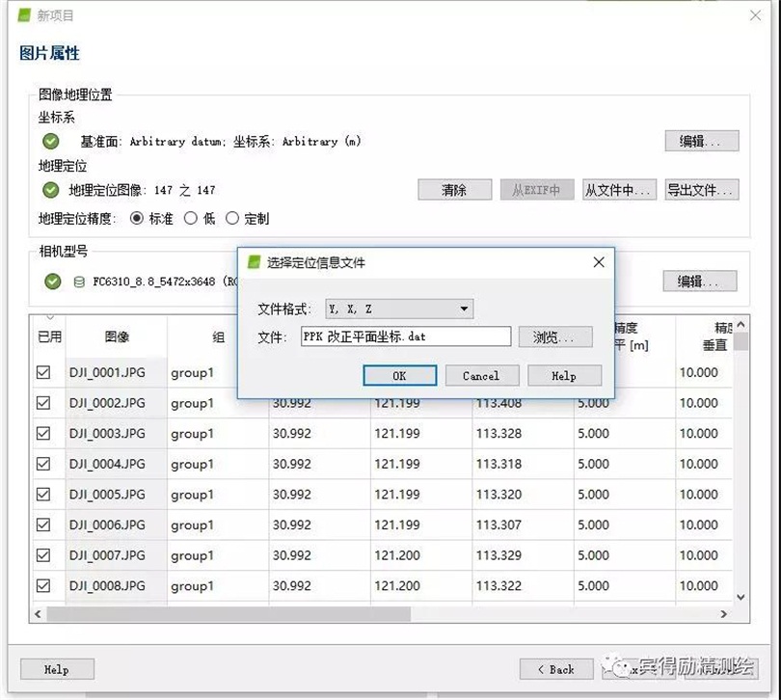Sort by the 已用 column header
781x700 pixels.
[x=49, y=337]
